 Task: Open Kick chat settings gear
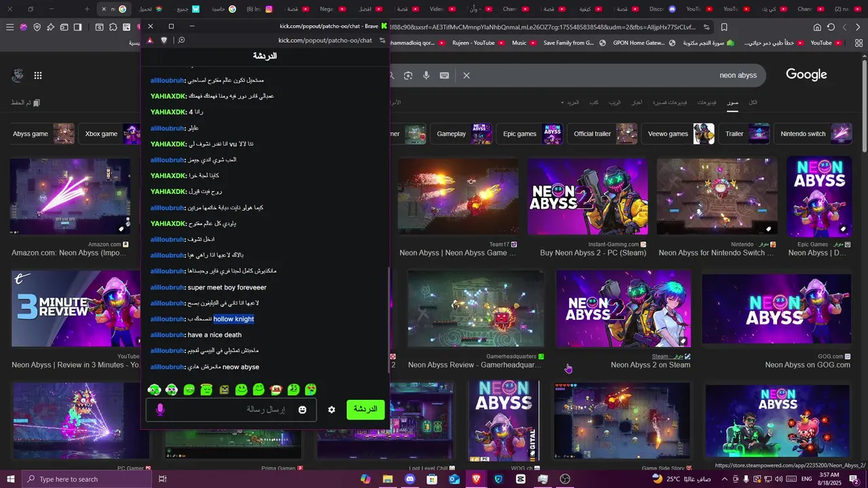pos(332,409)
